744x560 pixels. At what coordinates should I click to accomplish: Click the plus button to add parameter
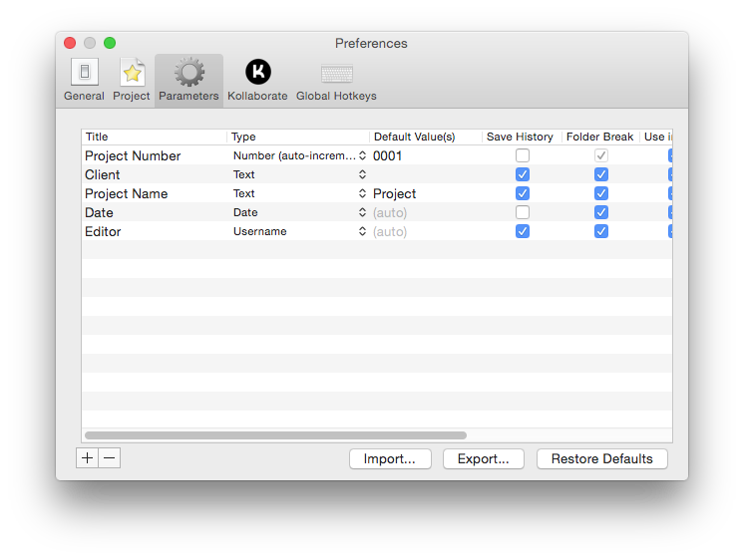pyautogui.click(x=88, y=458)
